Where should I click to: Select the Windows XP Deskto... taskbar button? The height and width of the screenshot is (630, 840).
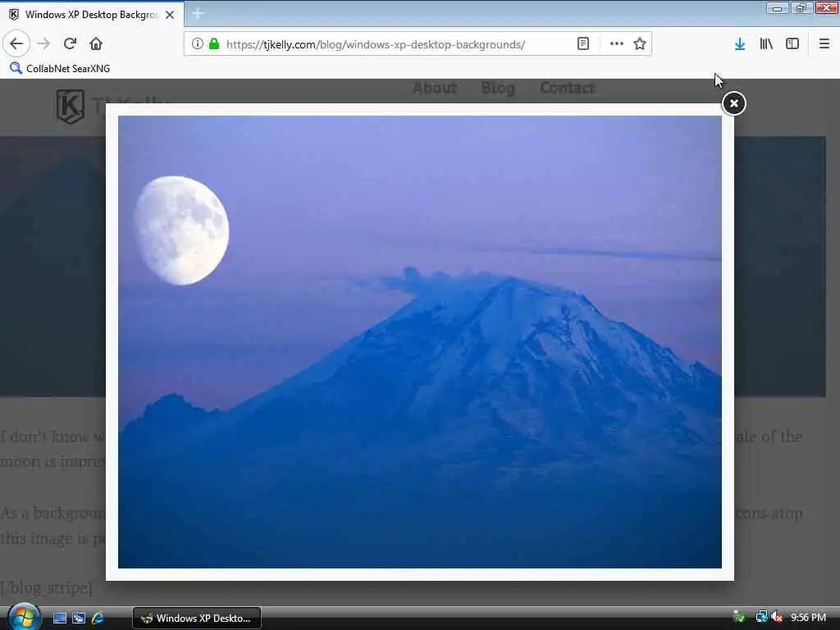197,619
